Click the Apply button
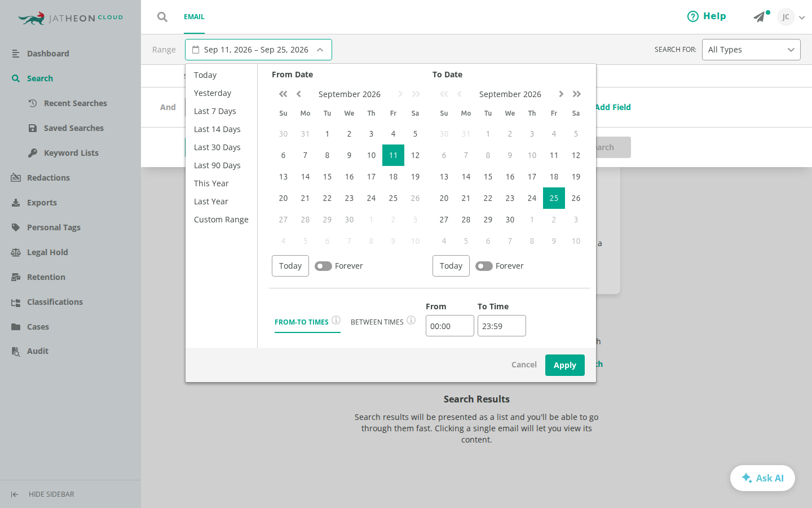 coord(565,365)
